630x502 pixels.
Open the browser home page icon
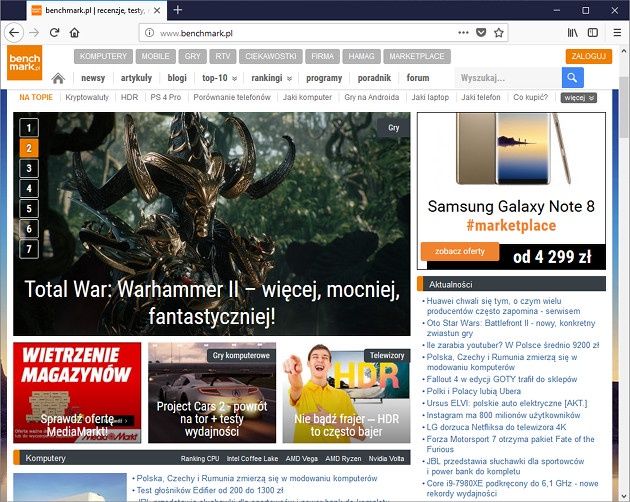(x=74, y=33)
